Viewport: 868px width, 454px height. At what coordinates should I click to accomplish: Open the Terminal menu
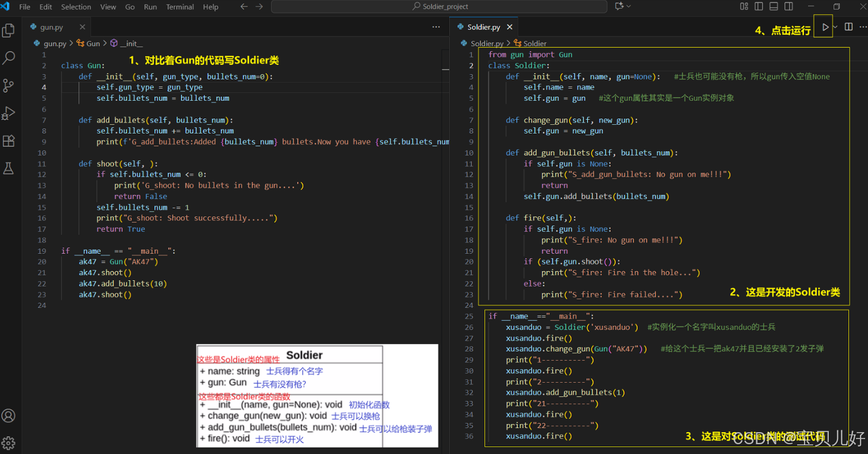180,7
